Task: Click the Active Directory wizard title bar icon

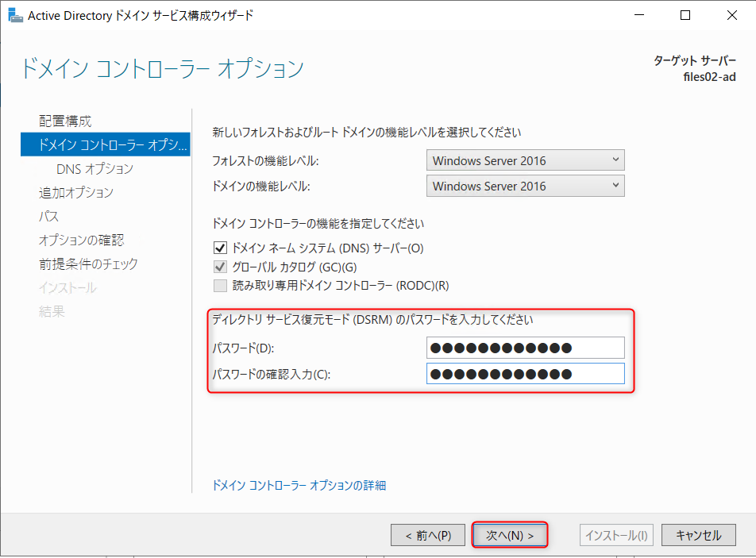Action: pos(16,14)
